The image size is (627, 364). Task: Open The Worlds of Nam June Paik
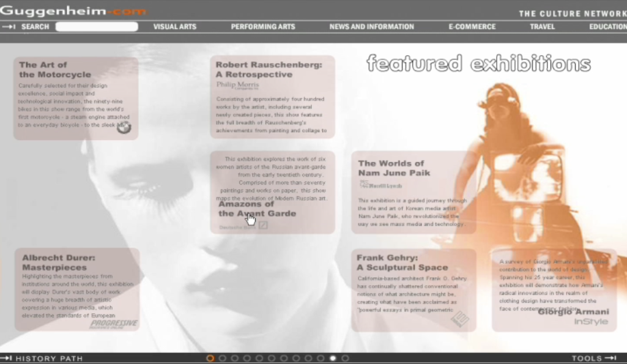pyautogui.click(x=394, y=168)
